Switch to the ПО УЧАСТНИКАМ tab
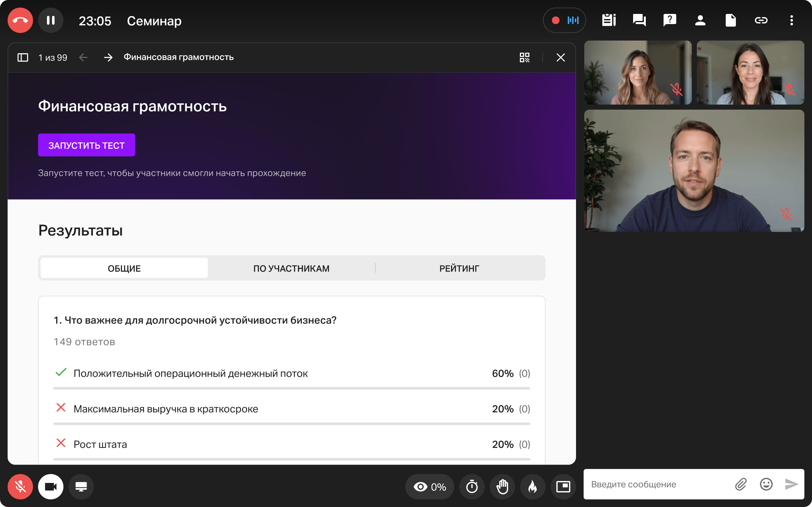This screenshot has width=812, height=507. [x=291, y=268]
